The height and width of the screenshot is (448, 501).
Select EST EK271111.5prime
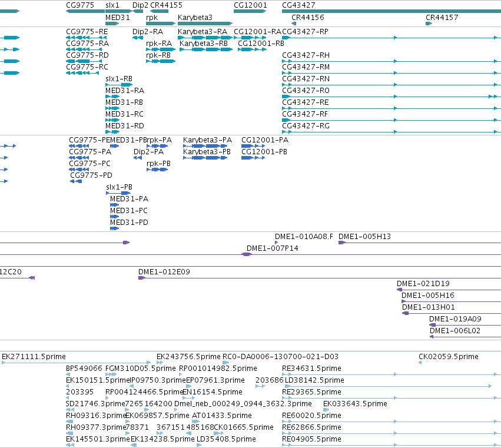[x=76, y=363]
